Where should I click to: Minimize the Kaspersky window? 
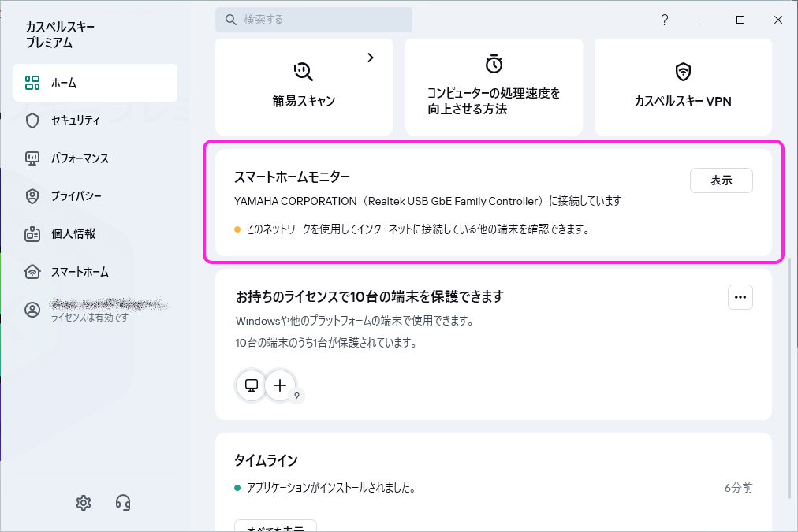pos(703,20)
